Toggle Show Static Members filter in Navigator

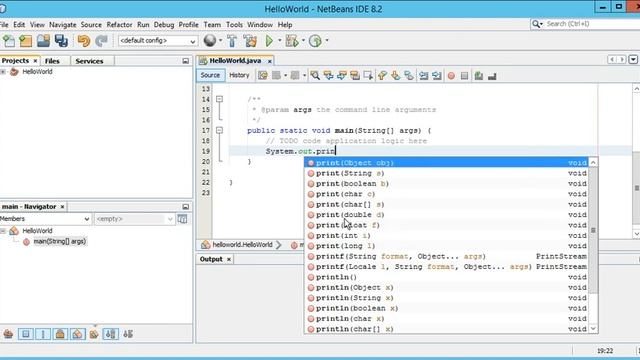43,334
